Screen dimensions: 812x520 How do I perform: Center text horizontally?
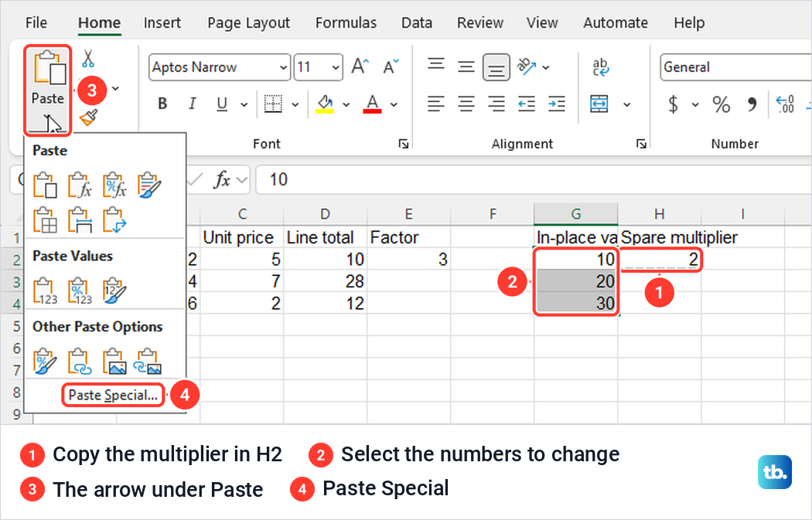pos(466,104)
